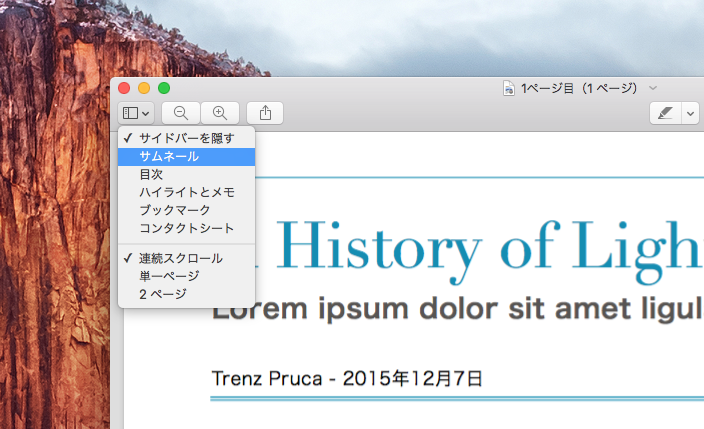Toggle 連続スクロール checked option

186,258
